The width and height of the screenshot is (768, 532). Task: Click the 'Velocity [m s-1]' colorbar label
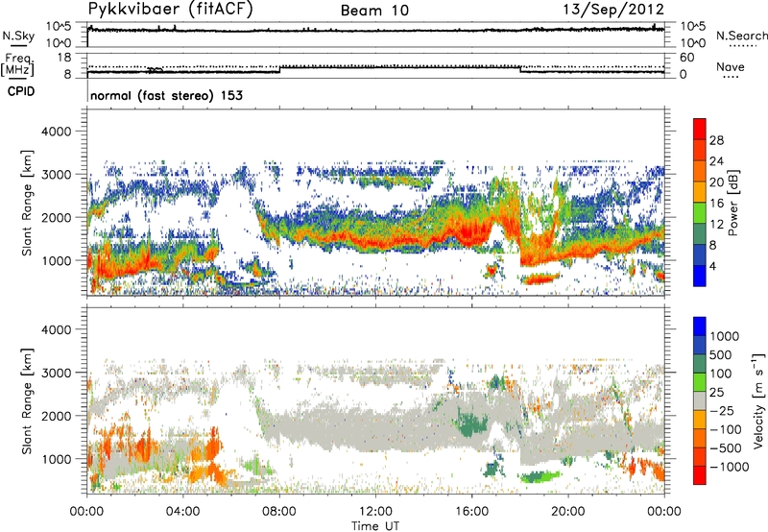coord(758,400)
